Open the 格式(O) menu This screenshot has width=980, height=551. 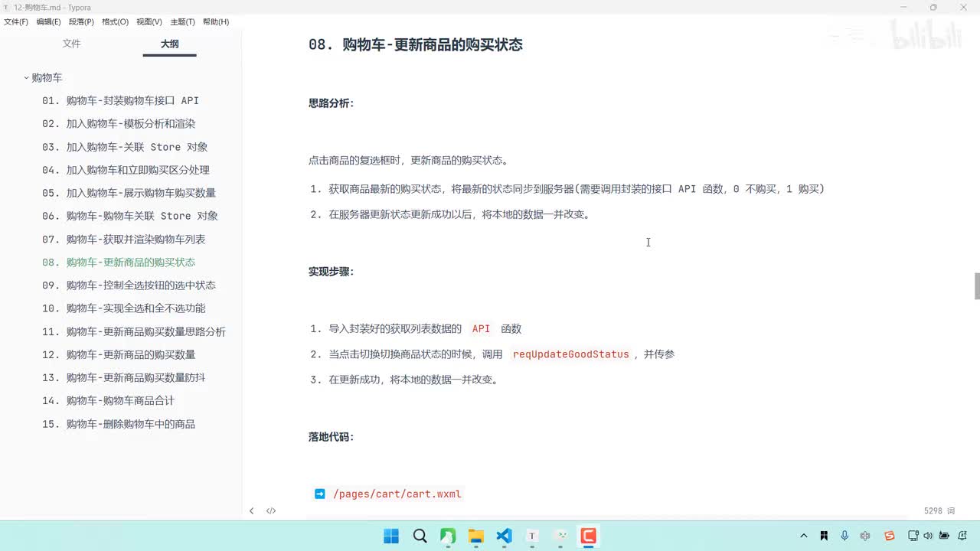(115, 22)
